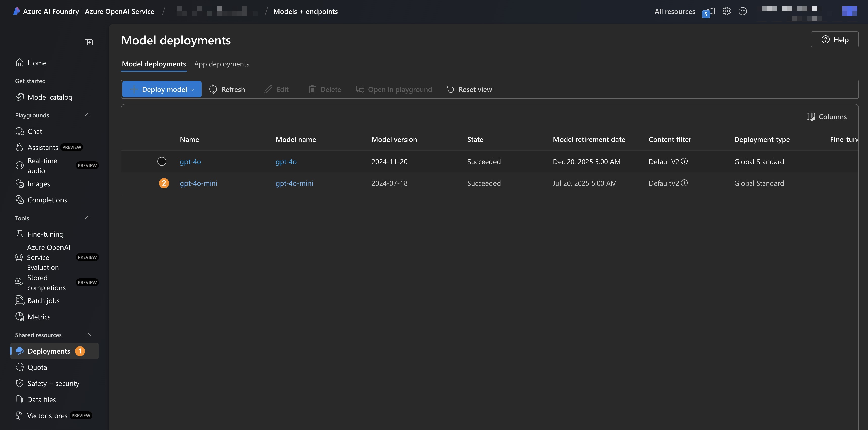The image size is (868, 430).
Task: Open the gpt-4o-mini deployment link
Action: (x=198, y=183)
